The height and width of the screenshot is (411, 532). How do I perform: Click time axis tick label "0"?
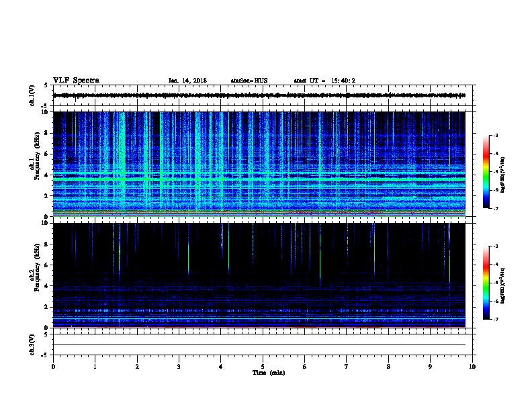pos(53,367)
